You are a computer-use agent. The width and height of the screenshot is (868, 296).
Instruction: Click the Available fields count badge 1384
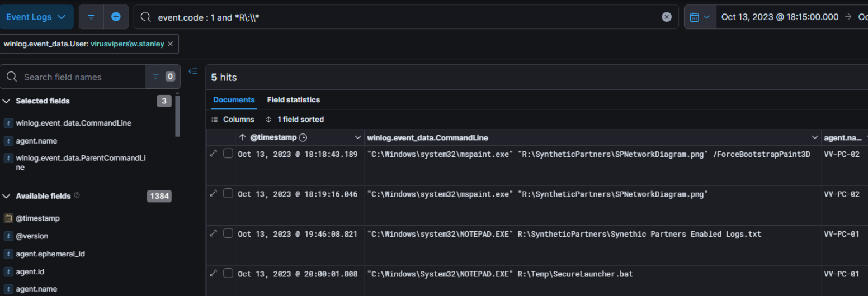click(159, 196)
